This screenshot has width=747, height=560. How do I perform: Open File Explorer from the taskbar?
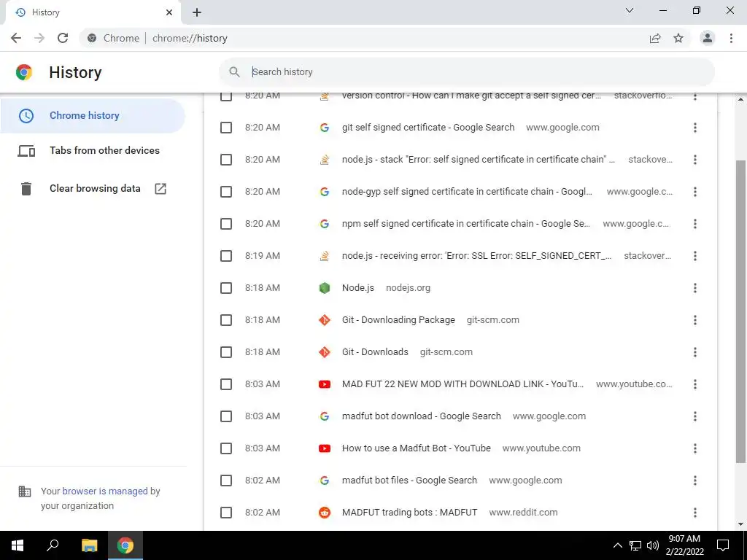89,545
